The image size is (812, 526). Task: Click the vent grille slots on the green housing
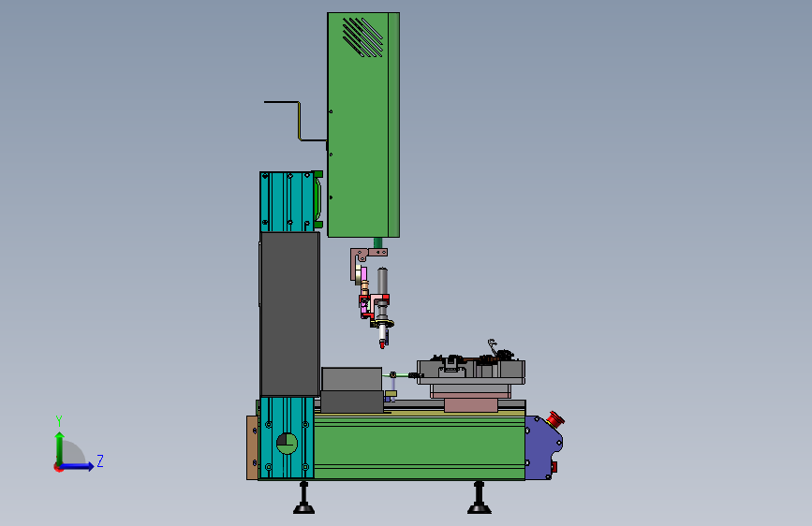coord(363,37)
